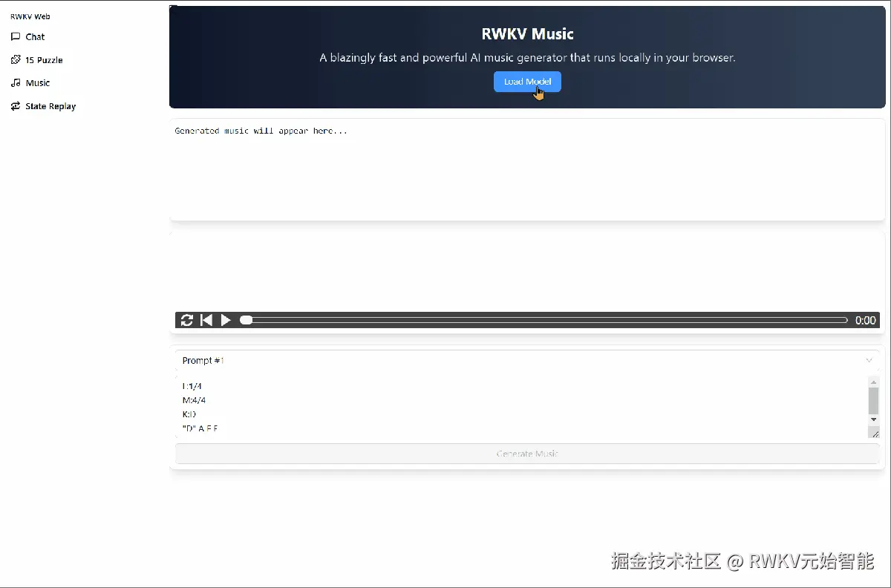
Task: Click the prompt textarea scroll down arrow
Action: click(x=873, y=419)
